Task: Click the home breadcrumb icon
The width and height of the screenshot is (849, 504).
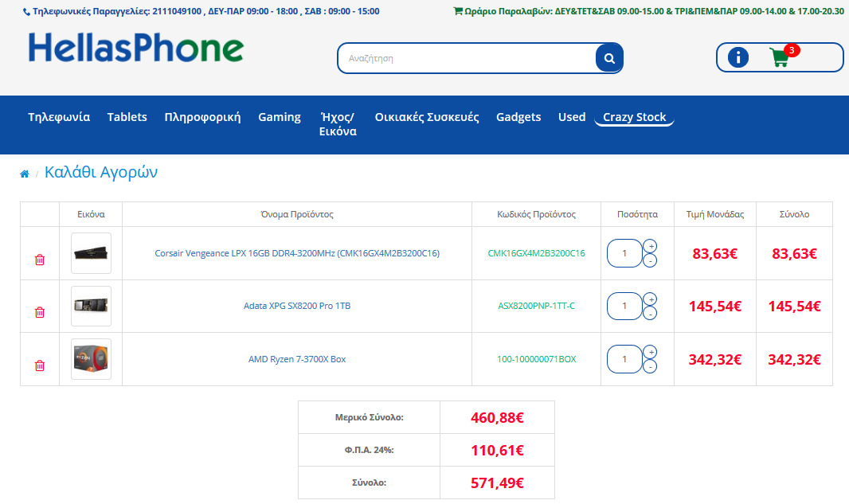Action: coord(25,174)
